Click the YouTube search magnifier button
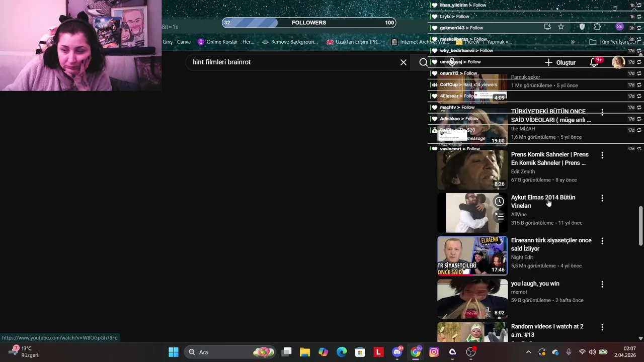 pyautogui.click(x=423, y=62)
